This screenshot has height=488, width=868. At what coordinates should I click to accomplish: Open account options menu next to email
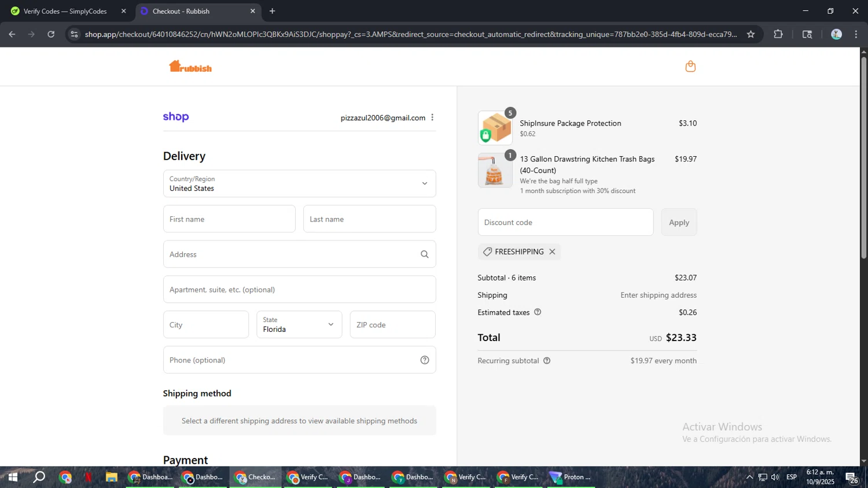[x=432, y=117]
